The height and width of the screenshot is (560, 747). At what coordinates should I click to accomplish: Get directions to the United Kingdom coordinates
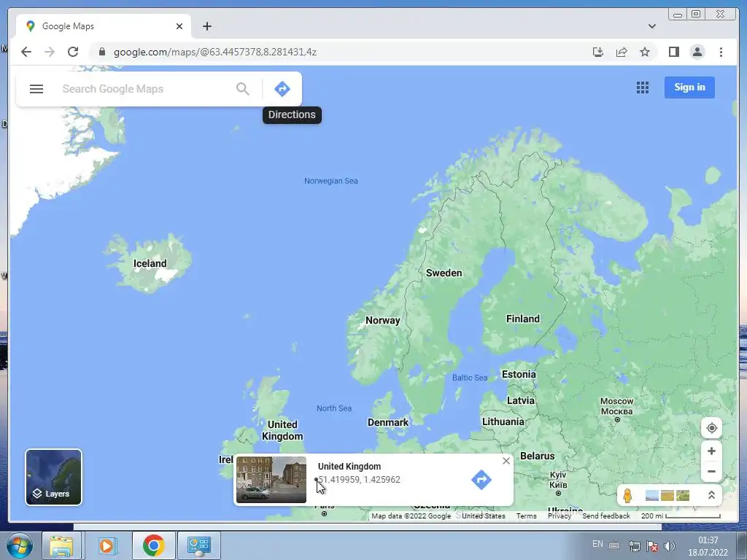481,480
